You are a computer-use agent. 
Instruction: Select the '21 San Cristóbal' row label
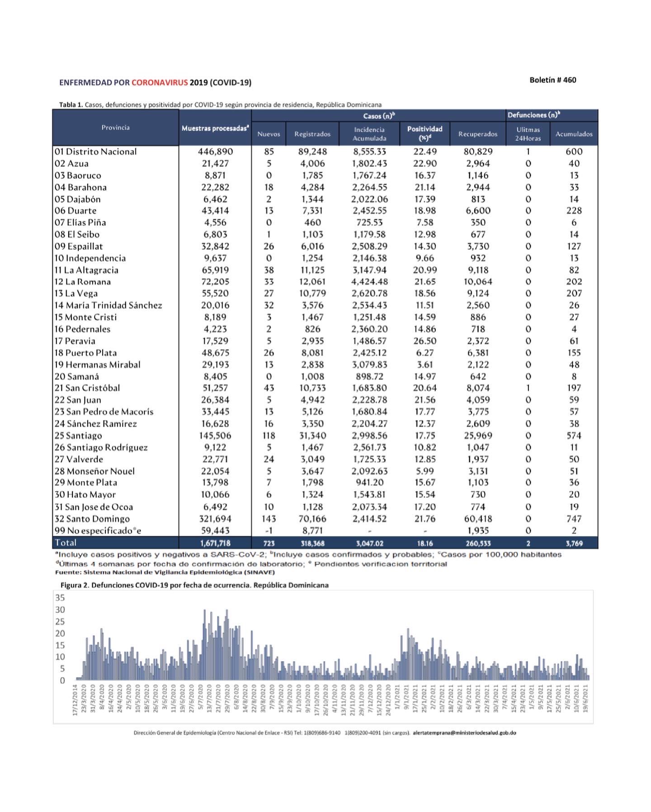pyautogui.click(x=87, y=388)
